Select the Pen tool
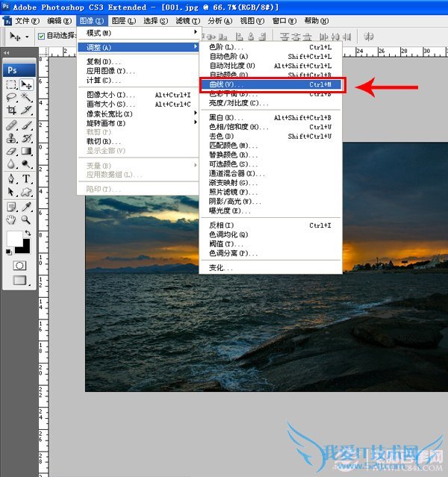Viewport: 448px width, 477px height. click(11, 178)
